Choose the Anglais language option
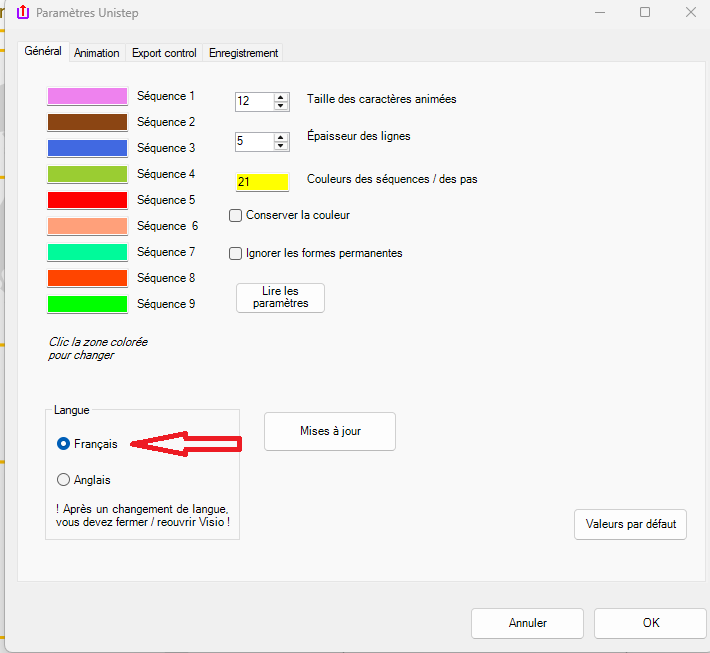Viewport: 710px width, 653px height. (64, 480)
